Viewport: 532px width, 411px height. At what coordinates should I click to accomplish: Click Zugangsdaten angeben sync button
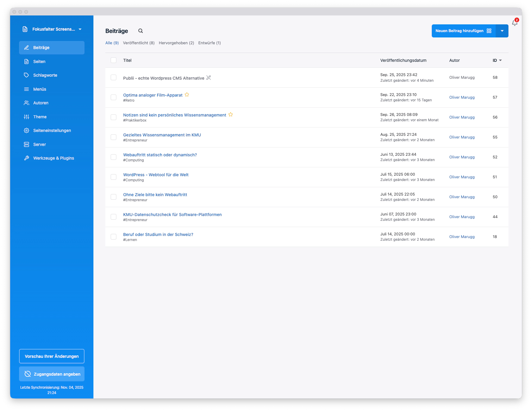pos(52,374)
